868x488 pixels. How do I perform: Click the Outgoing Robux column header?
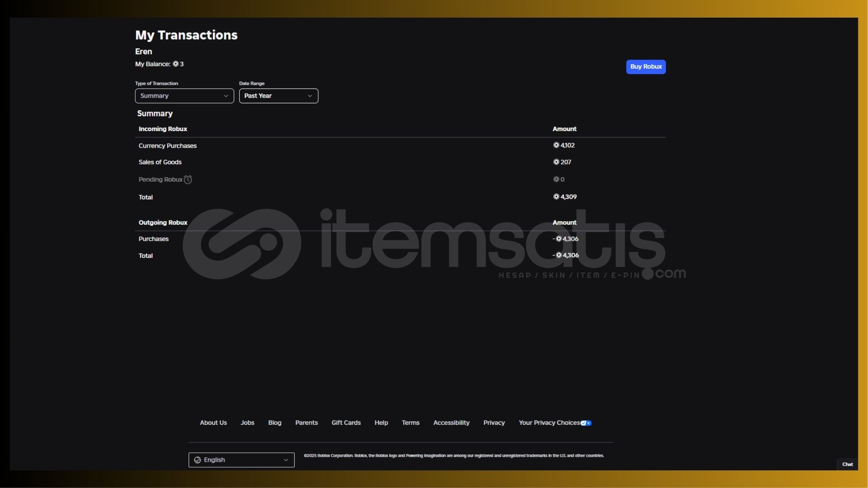163,222
